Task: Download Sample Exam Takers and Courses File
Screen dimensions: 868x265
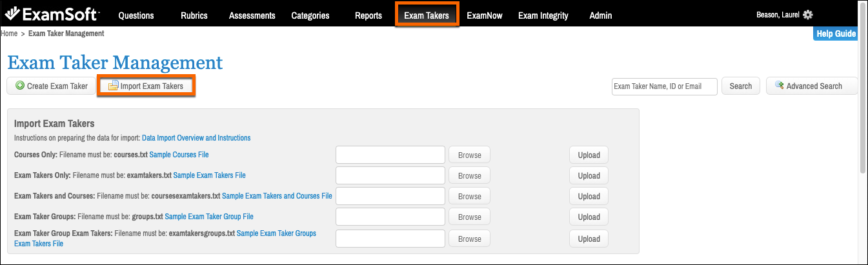Action: [x=277, y=196]
